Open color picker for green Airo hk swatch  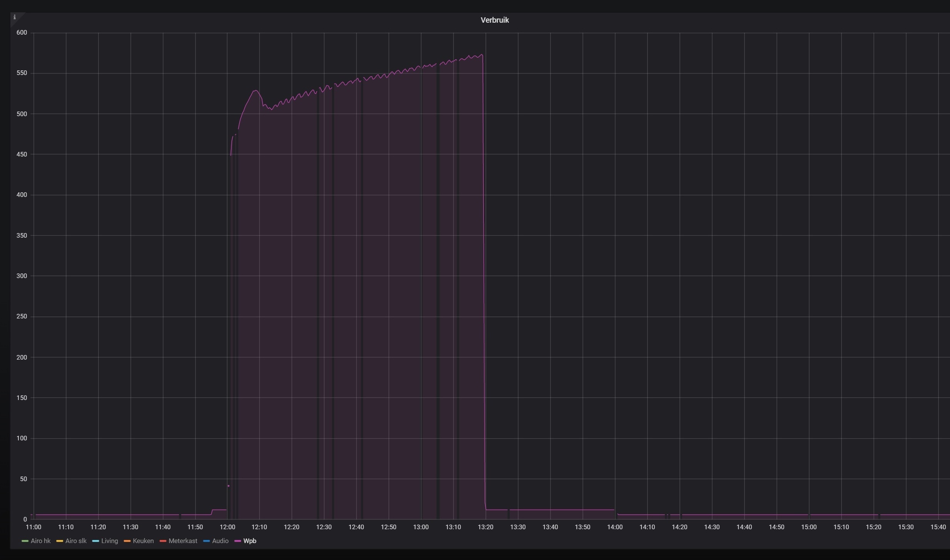click(x=25, y=541)
